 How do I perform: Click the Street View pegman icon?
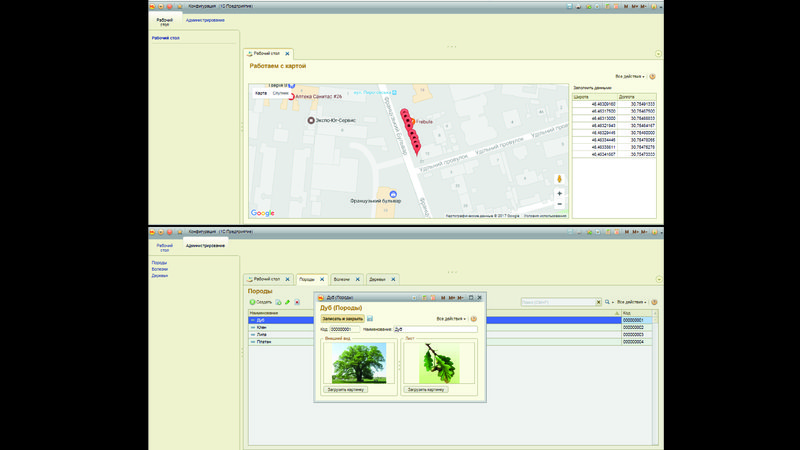[559, 178]
